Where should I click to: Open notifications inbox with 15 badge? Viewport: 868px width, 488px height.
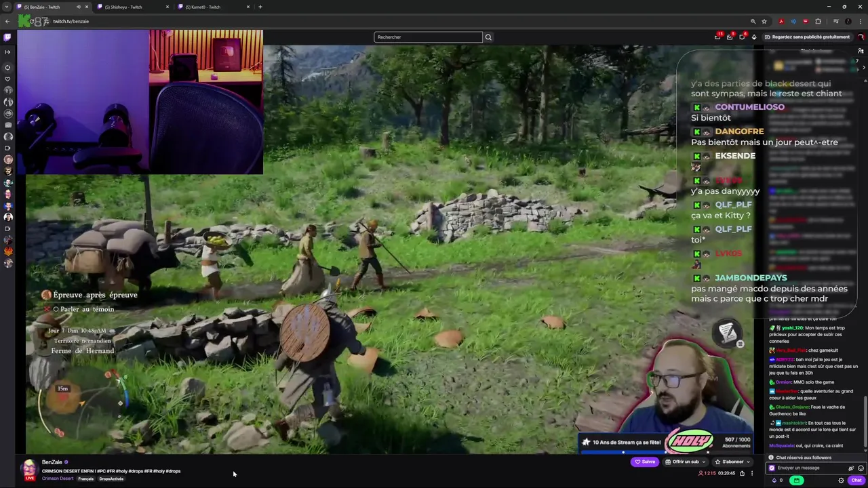click(717, 37)
